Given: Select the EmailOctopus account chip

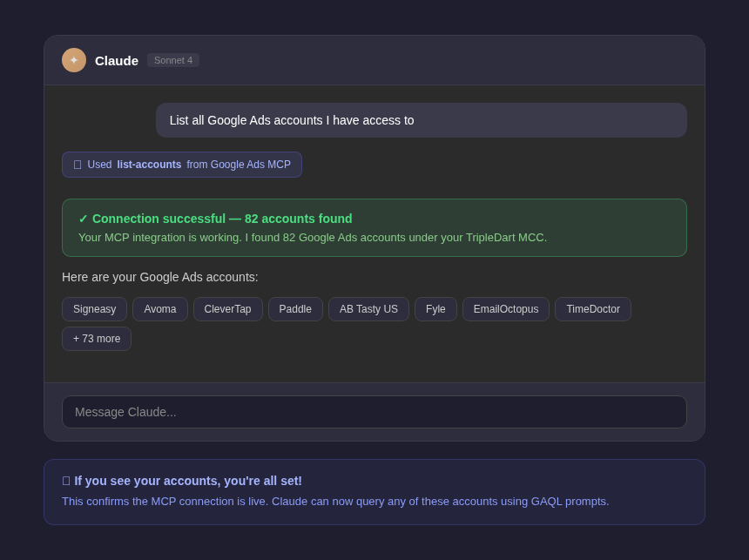Looking at the screenshot, I should tap(506, 309).
